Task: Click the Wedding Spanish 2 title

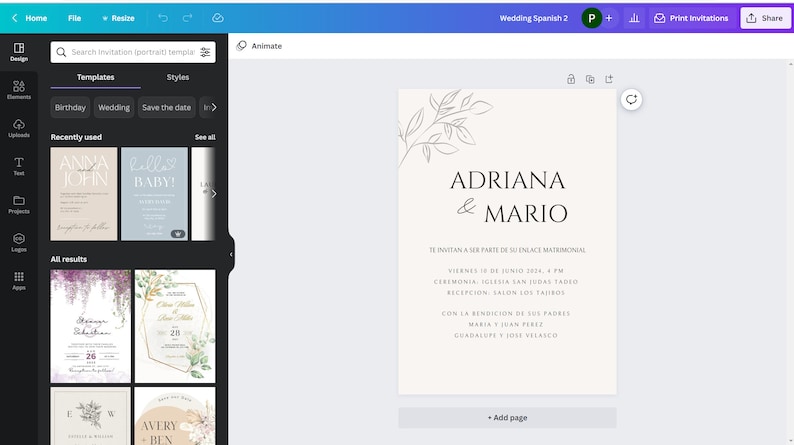Action: (x=534, y=18)
